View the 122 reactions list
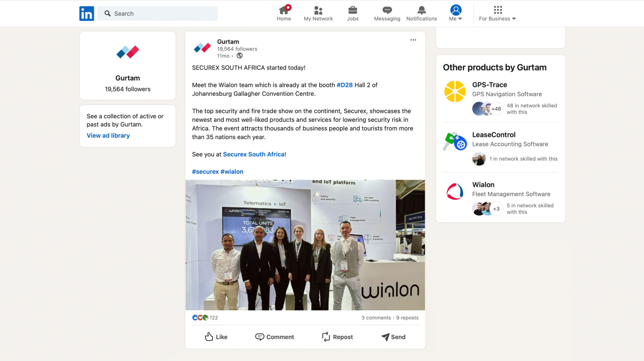Viewport: 644px width, 361px height. click(205, 318)
